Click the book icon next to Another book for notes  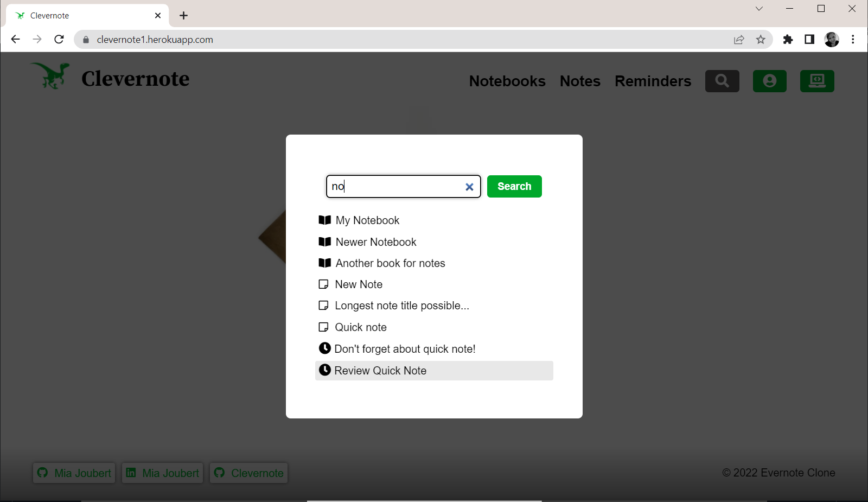click(x=325, y=263)
